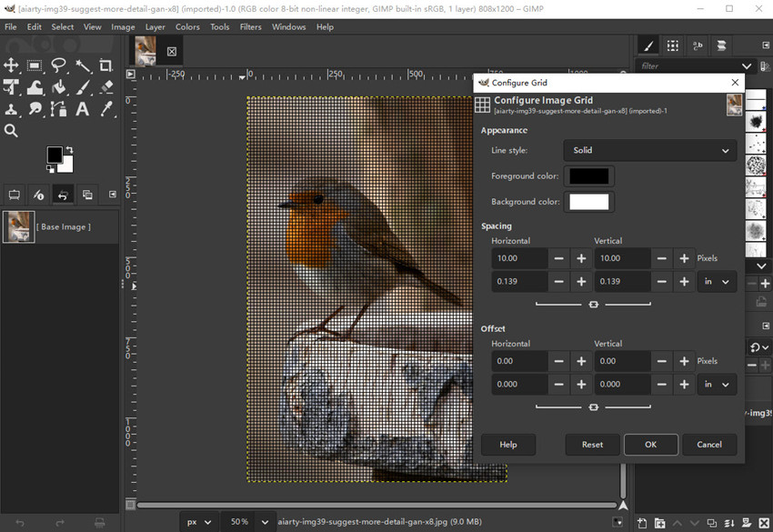Viewport: 773px width, 532px height.
Task: Select the Eraser tool
Action: point(105,87)
